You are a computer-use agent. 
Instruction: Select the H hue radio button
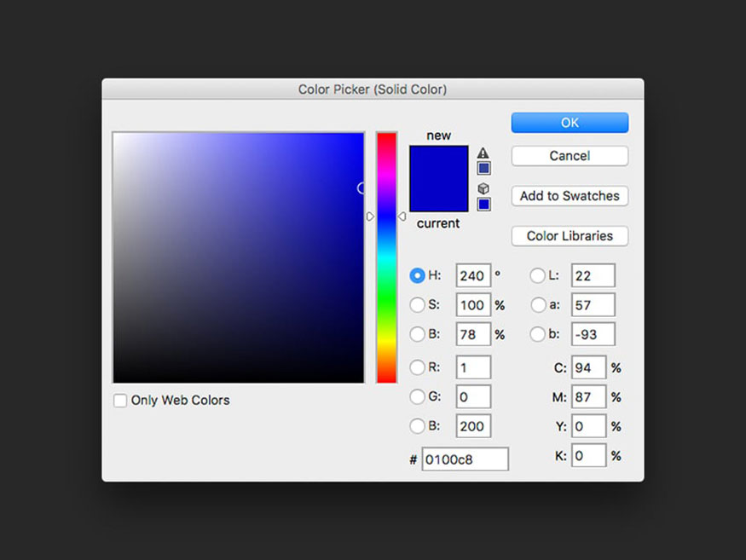[417, 275]
